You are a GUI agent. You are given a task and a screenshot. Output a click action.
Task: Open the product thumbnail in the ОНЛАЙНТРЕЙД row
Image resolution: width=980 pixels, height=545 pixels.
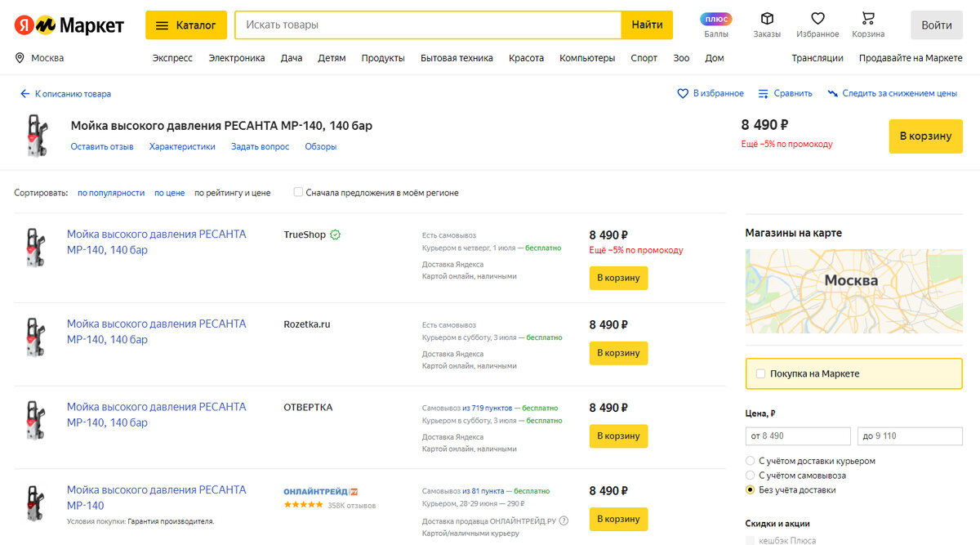35,503
